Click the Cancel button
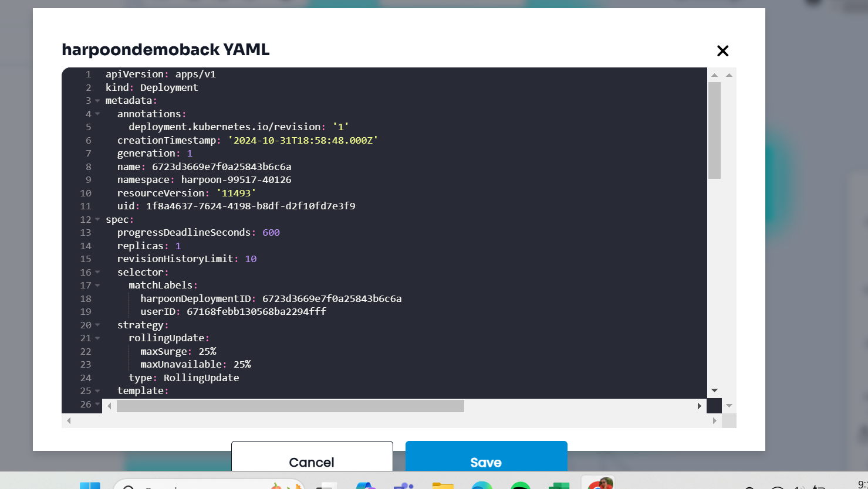The image size is (868, 489). (x=312, y=456)
